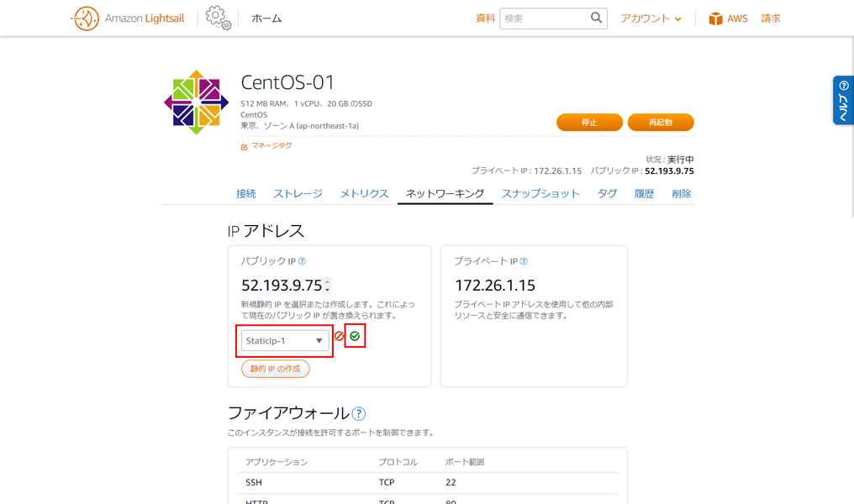The height and width of the screenshot is (504, 854).
Task: Open the アカウント dropdown menu
Action: [x=651, y=18]
